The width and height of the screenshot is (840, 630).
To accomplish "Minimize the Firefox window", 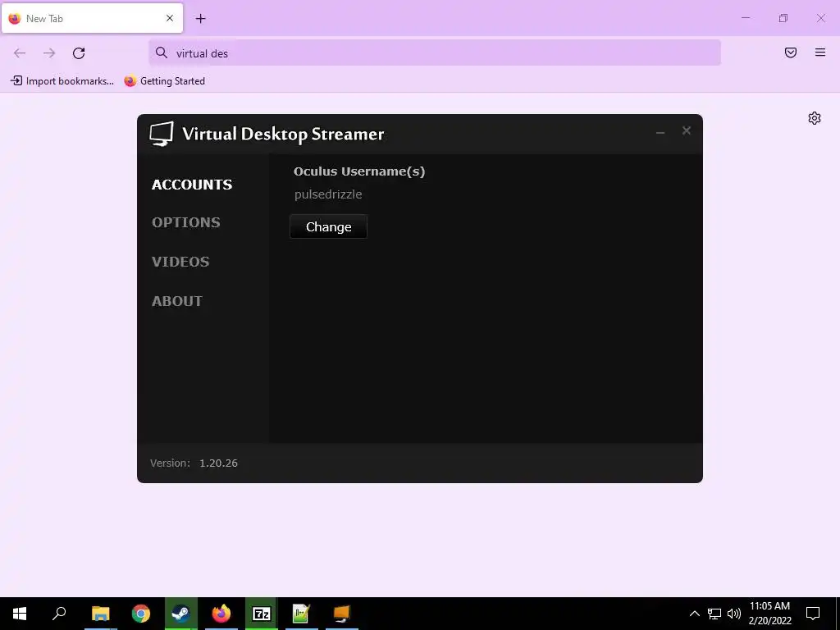I will pyautogui.click(x=745, y=18).
